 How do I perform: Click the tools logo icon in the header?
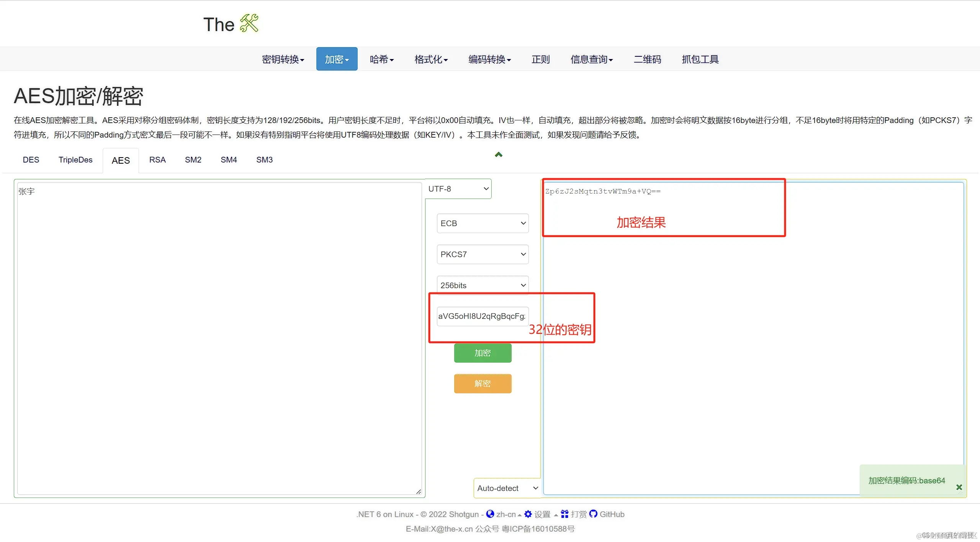pyautogui.click(x=249, y=23)
